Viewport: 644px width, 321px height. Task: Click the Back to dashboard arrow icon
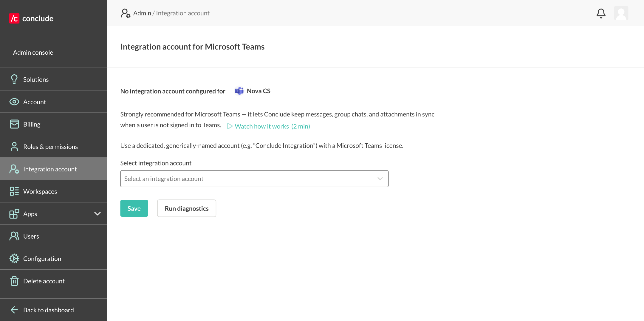click(x=14, y=310)
